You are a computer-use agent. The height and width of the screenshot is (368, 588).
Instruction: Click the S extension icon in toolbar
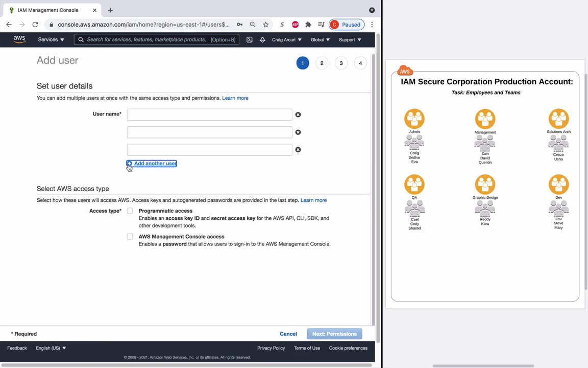pos(282,25)
